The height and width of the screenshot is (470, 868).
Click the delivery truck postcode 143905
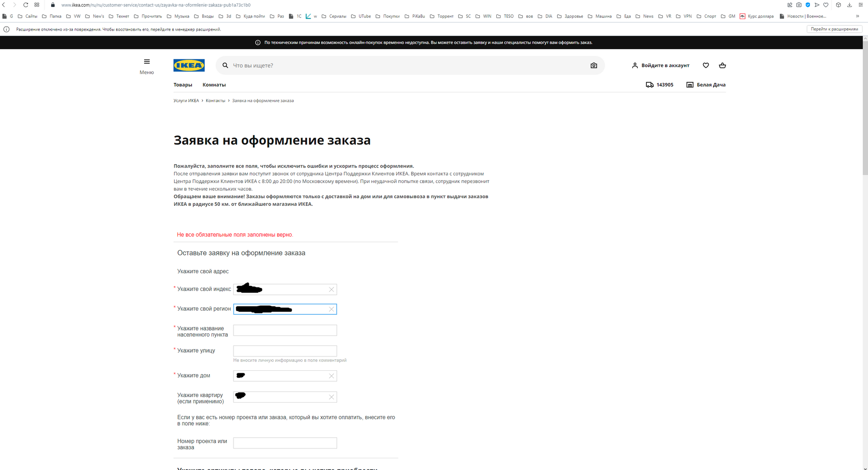(x=659, y=85)
